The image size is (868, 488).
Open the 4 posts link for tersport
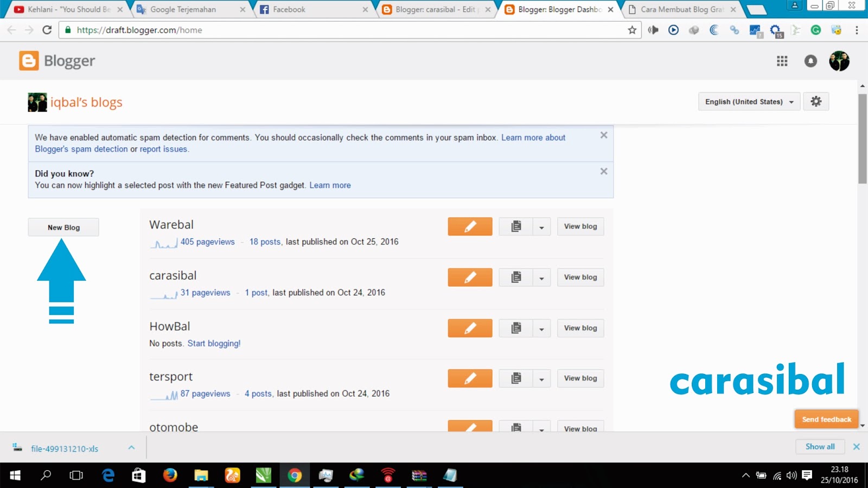(x=258, y=394)
